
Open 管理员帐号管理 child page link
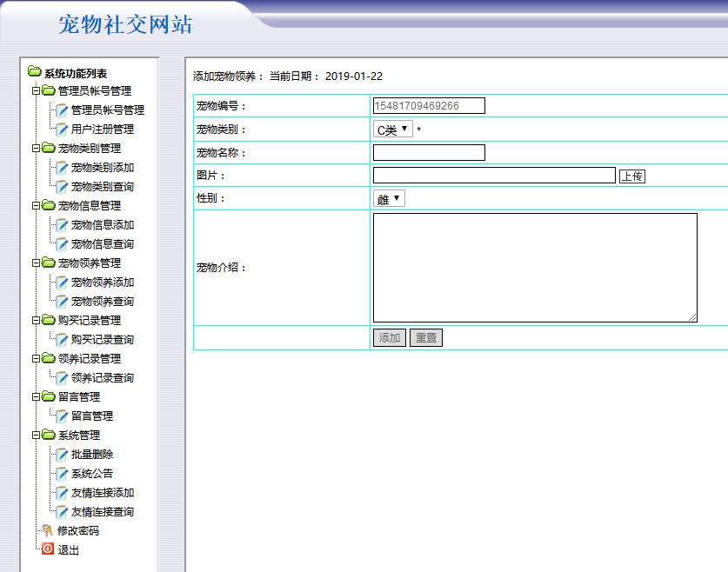pos(108,110)
